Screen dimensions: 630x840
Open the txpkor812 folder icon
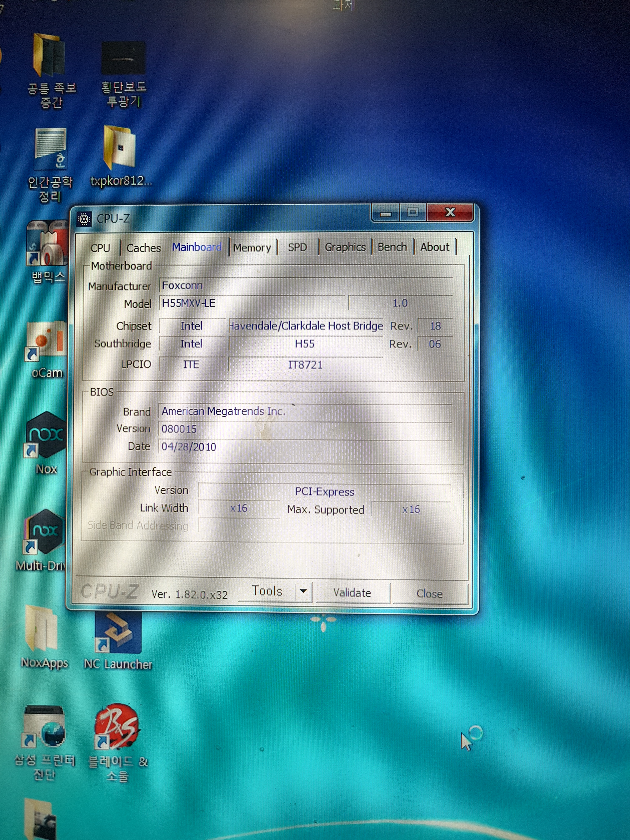coord(120,147)
